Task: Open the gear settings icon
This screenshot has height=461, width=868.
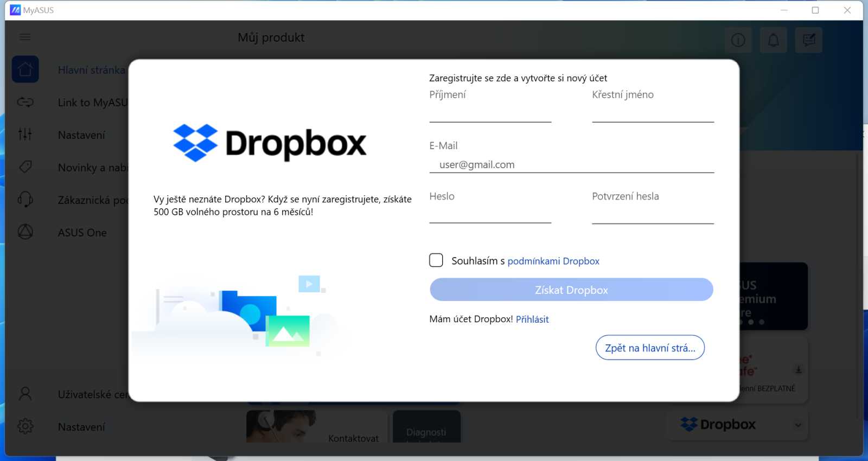Action: (25, 426)
